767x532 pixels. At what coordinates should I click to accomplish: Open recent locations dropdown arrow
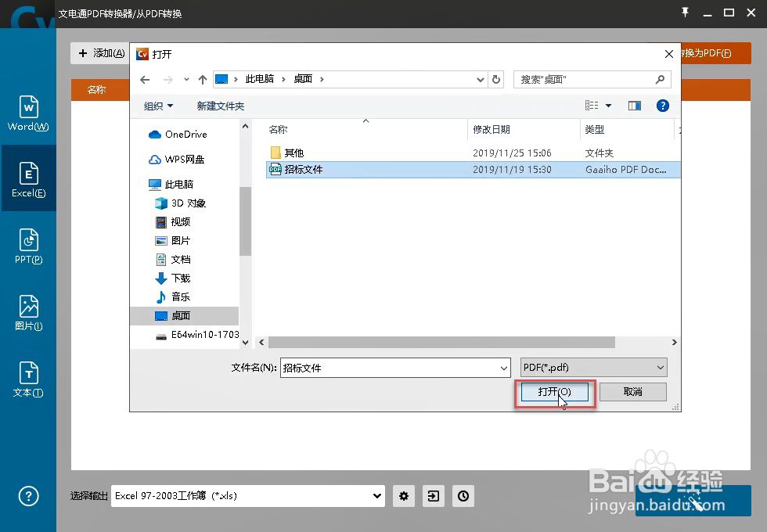click(186, 79)
